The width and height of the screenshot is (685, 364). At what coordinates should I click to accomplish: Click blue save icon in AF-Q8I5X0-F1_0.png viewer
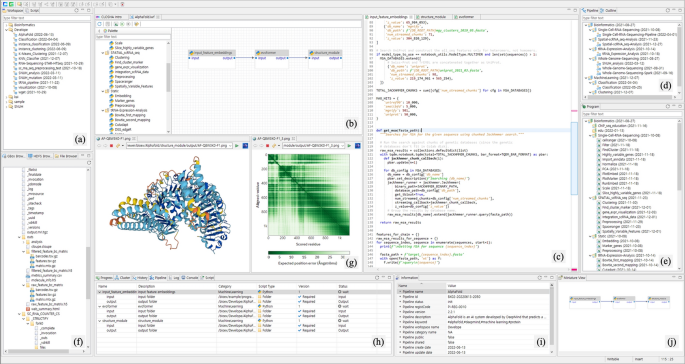point(357,146)
